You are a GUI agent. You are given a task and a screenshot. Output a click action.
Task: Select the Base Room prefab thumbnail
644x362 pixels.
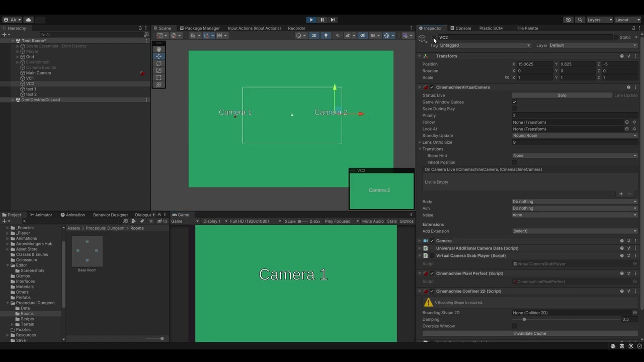point(87,250)
